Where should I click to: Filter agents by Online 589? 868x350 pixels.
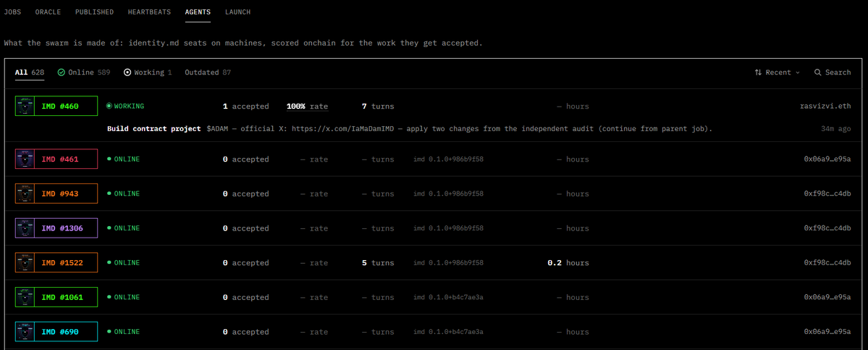pyautogui.click(x=83, y=72)
